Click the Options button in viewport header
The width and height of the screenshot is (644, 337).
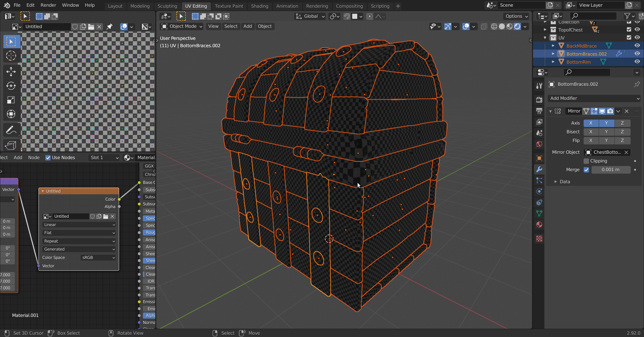pos(516,16)
